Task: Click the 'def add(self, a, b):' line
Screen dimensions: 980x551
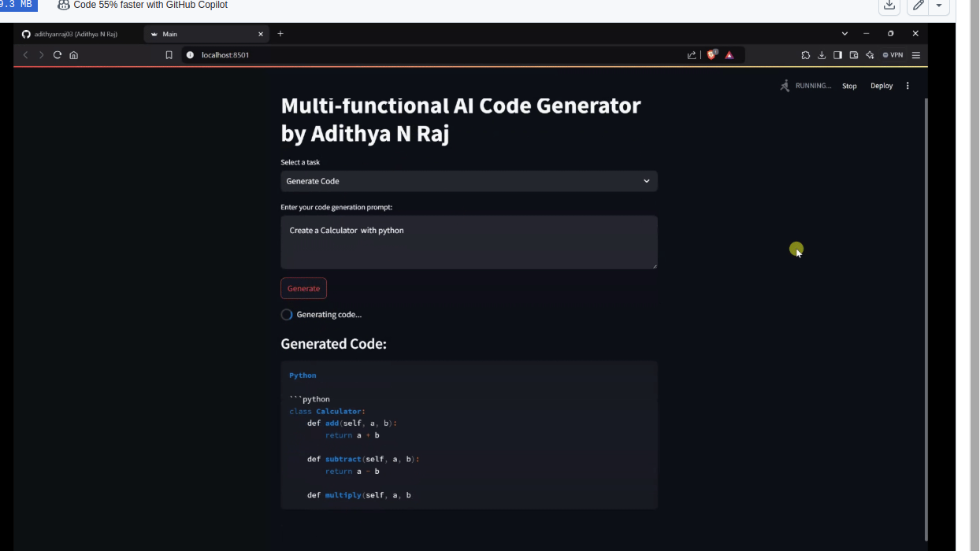Action: pyautogui.click(x=352, y=423)
